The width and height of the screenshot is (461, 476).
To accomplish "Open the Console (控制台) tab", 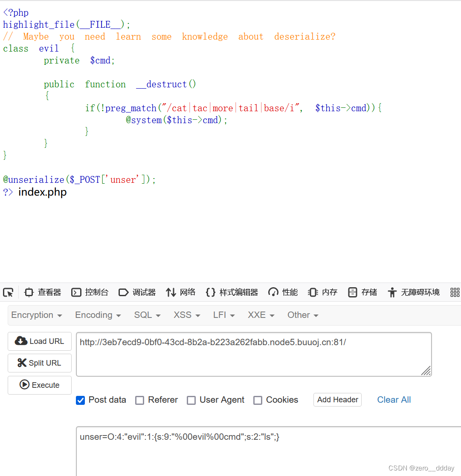I will click(90, 292).
